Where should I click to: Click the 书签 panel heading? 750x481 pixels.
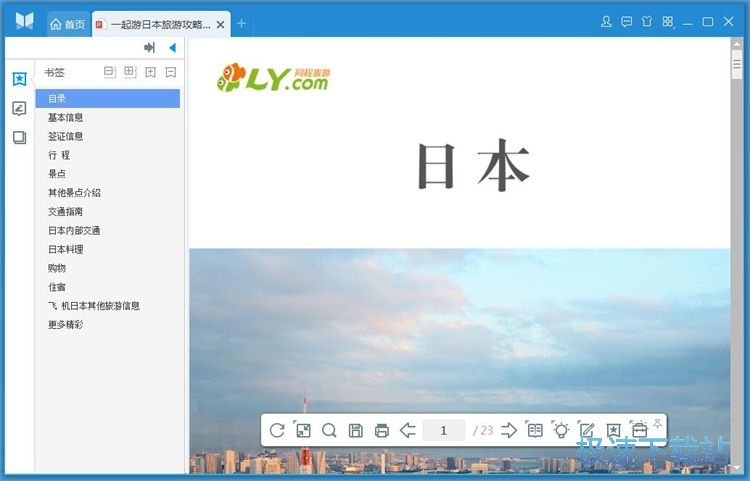coord(55,73)
